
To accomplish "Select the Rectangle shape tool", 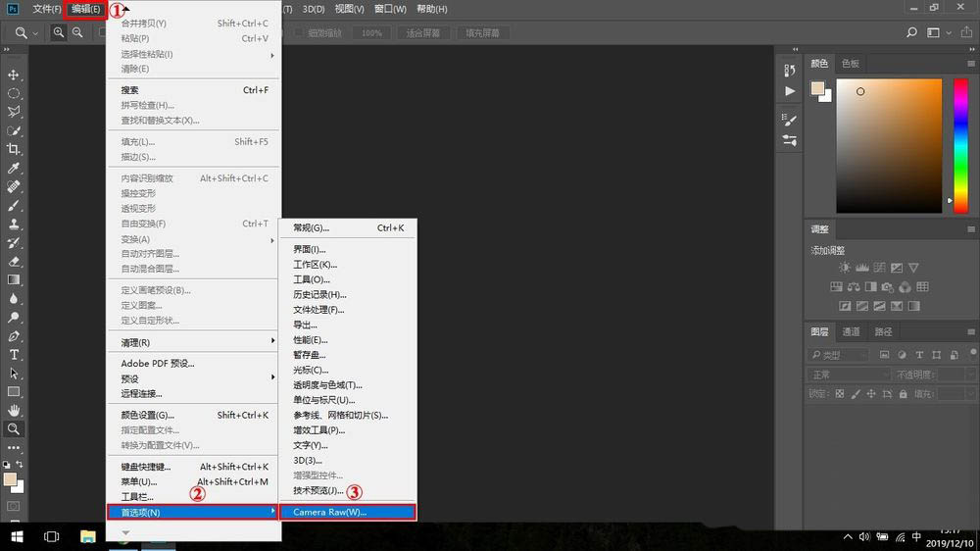I will click(x=13, y=392).
